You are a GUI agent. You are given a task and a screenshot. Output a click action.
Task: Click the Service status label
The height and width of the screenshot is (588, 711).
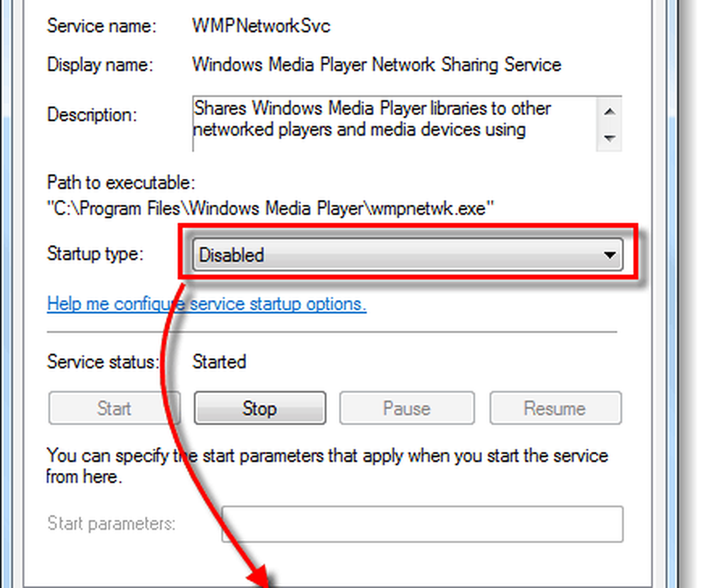pos(103,362)
